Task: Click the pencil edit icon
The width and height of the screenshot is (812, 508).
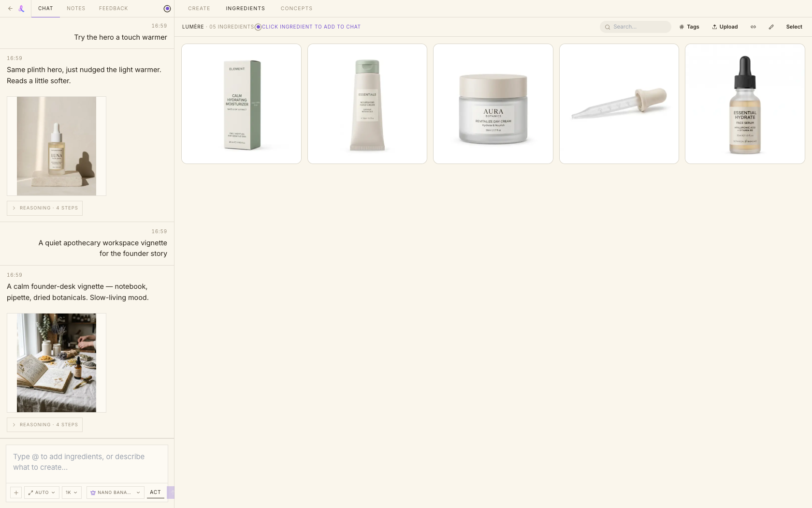Action: click(x=771, y=27)
